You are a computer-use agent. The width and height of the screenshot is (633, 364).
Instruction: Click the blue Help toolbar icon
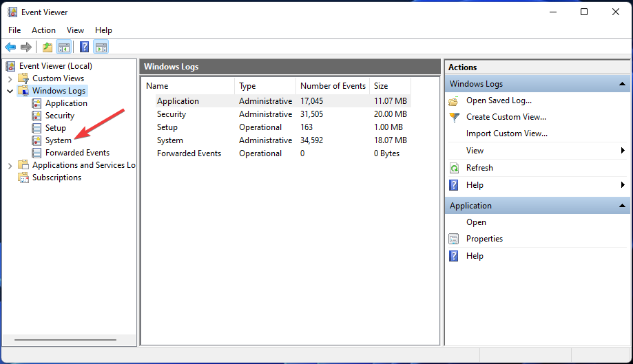84,47
